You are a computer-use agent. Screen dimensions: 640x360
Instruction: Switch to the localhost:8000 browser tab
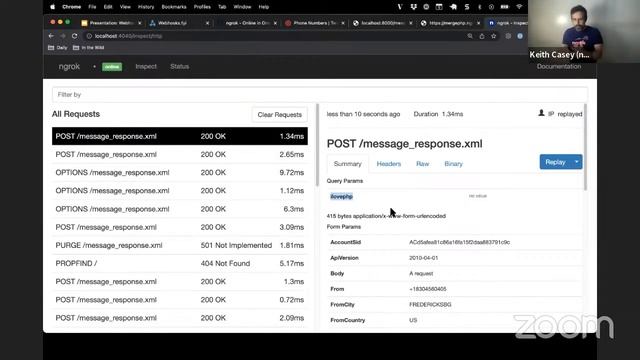tap(382, 23)
